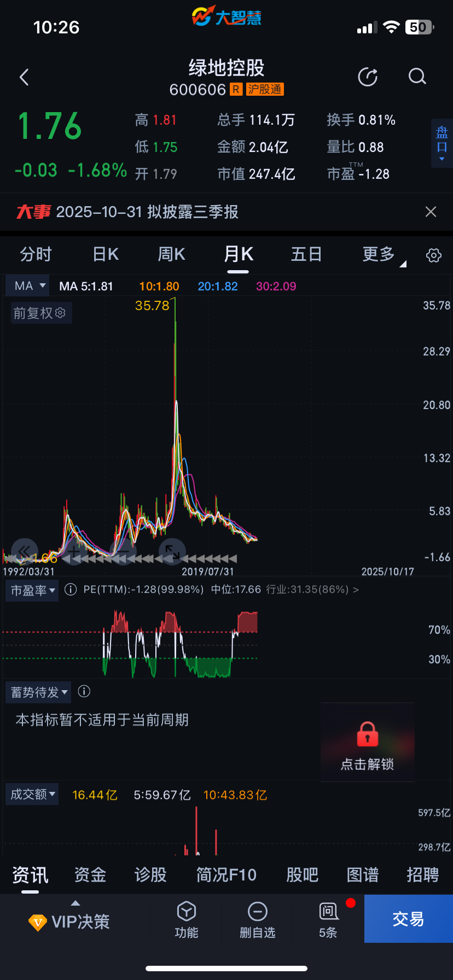The height and width of the screenshot is (980, 453).
Task: Expand PE details arrow after 行业
Action: click(356, 590)
